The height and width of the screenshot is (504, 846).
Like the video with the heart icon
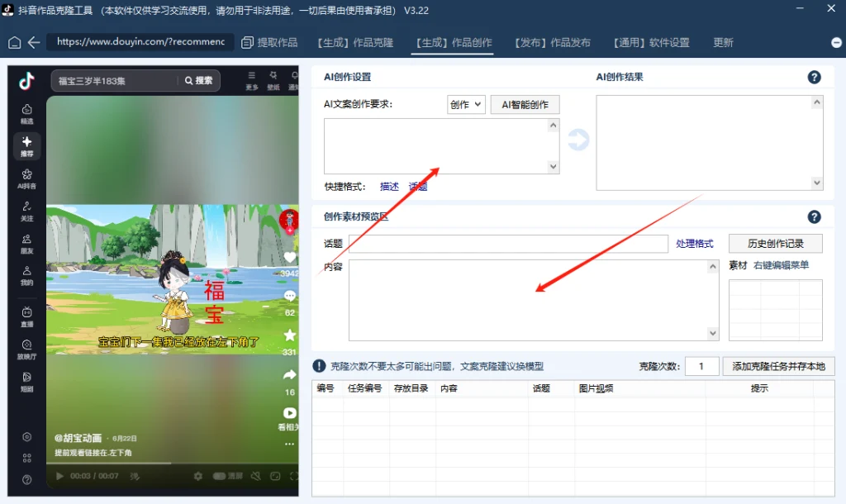(x=290, y=258)
